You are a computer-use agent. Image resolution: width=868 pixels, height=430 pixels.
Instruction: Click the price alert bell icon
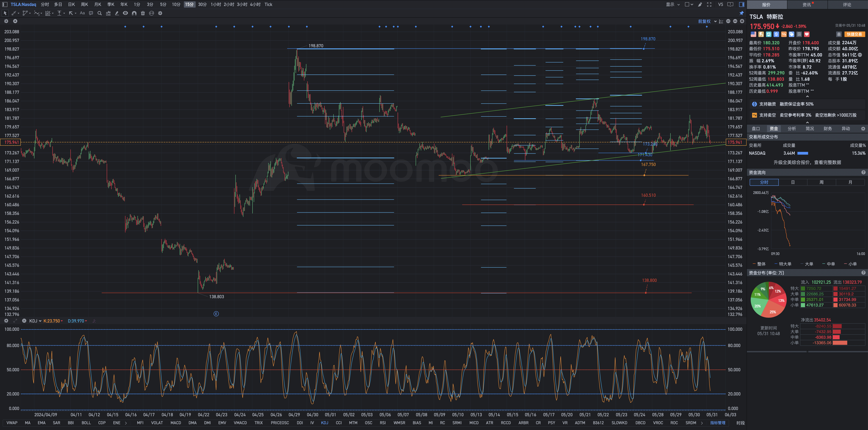(839, 34)
